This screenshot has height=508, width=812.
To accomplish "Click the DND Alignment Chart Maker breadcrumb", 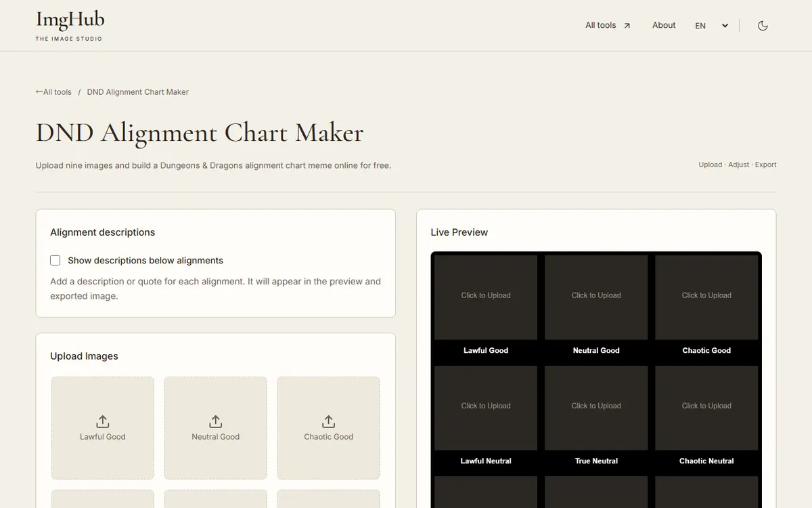I will tap(138, 92).
